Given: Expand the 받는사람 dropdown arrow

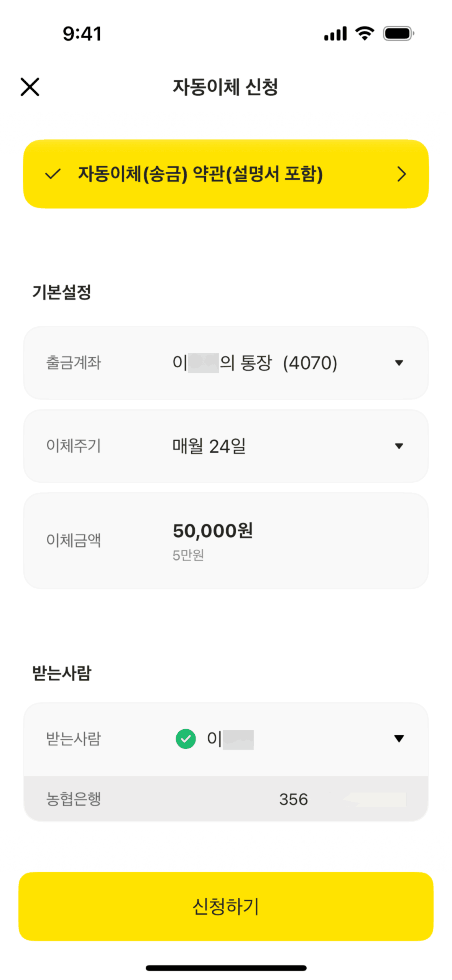Looking at the screenshot, I should pyautogui.click(x=399, y=738).
